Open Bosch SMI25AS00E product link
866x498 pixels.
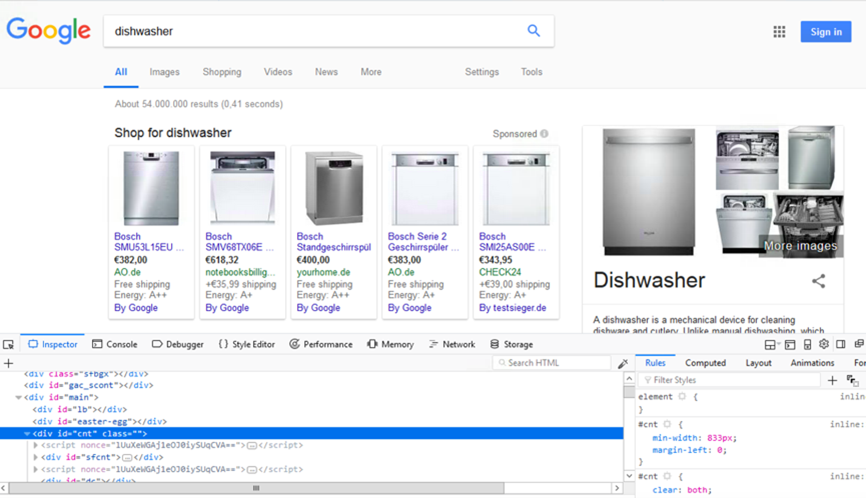coord(513,242)
